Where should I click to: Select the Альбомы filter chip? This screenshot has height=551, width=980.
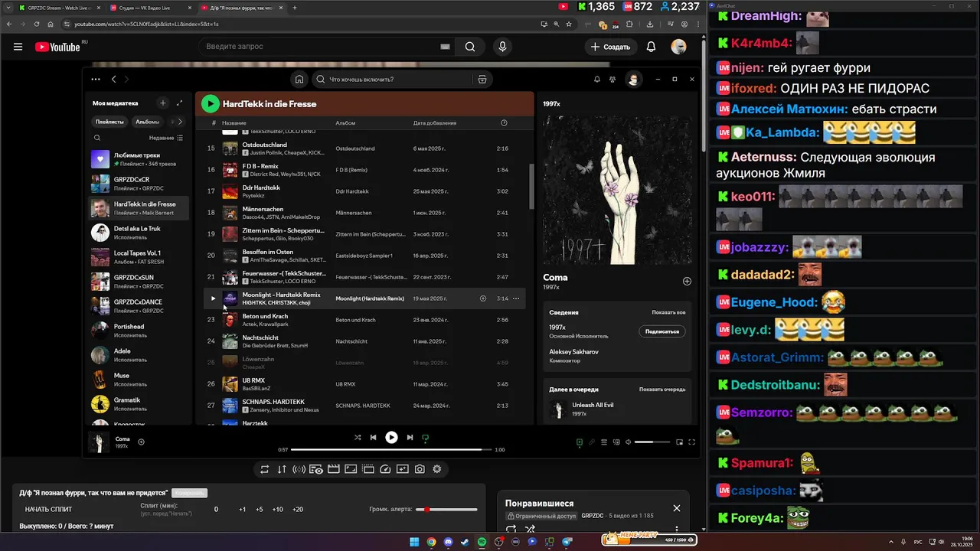coord(147,122)
